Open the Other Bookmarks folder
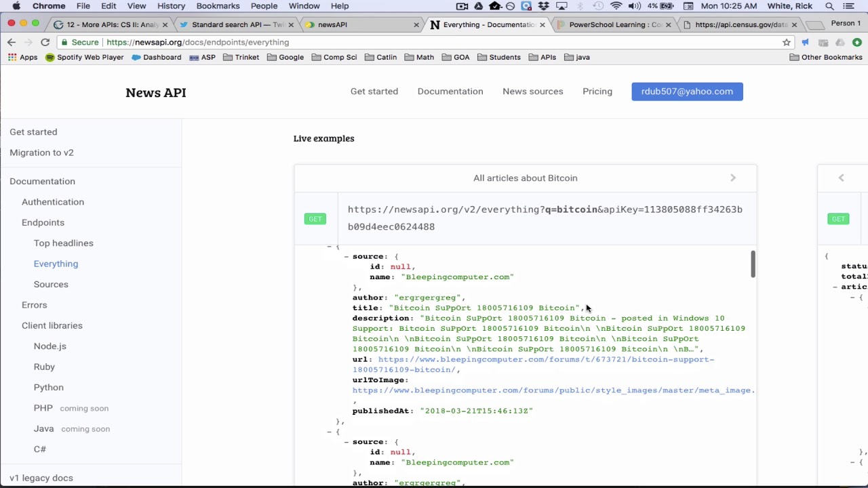This screenshot has height=488, width=868. pos(826,57)
